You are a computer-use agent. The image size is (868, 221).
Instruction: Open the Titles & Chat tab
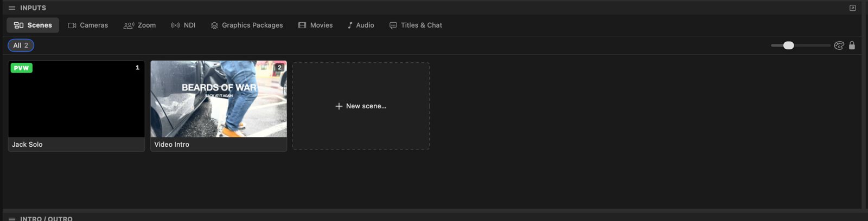(x=416, y=25)
